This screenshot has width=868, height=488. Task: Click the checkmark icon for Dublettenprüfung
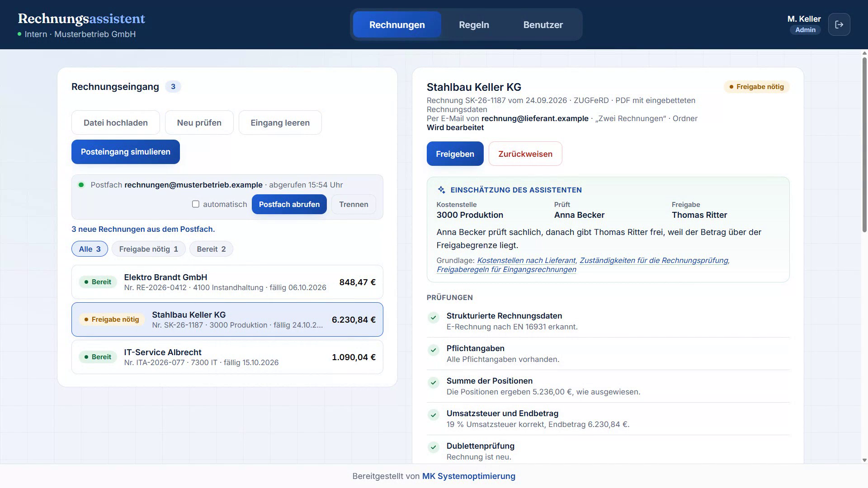point(434,448)
